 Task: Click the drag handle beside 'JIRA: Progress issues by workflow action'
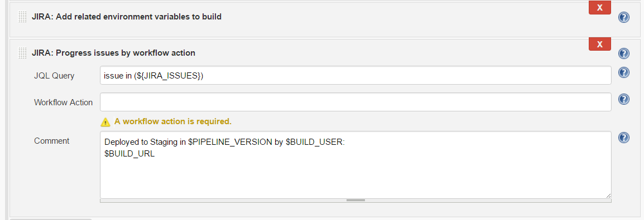tap(22, 53)
